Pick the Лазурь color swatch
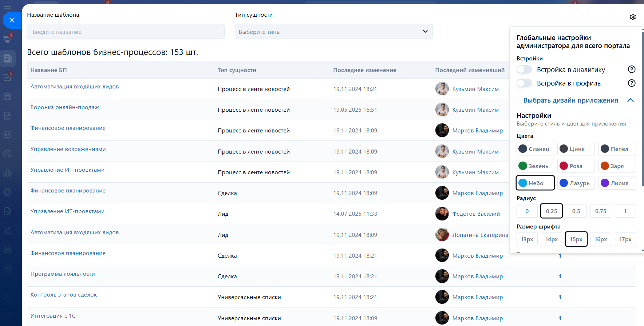This screenshot has height=326, width=644. (x=575, y=183)
